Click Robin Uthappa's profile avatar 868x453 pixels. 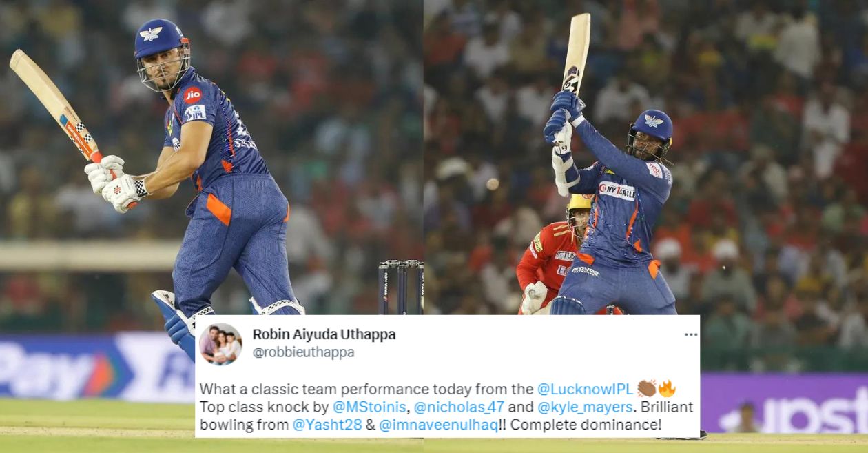coord(220,344)
